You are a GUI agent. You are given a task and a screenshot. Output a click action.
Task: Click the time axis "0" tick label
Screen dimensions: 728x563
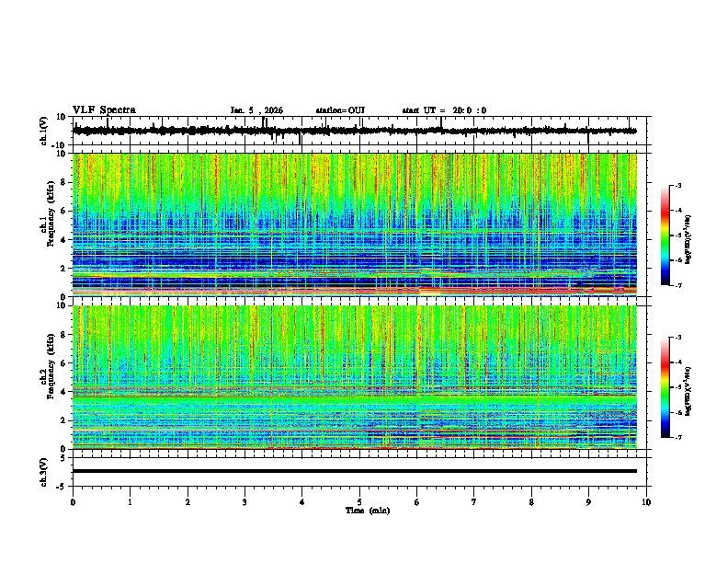(x=73, y=502)
